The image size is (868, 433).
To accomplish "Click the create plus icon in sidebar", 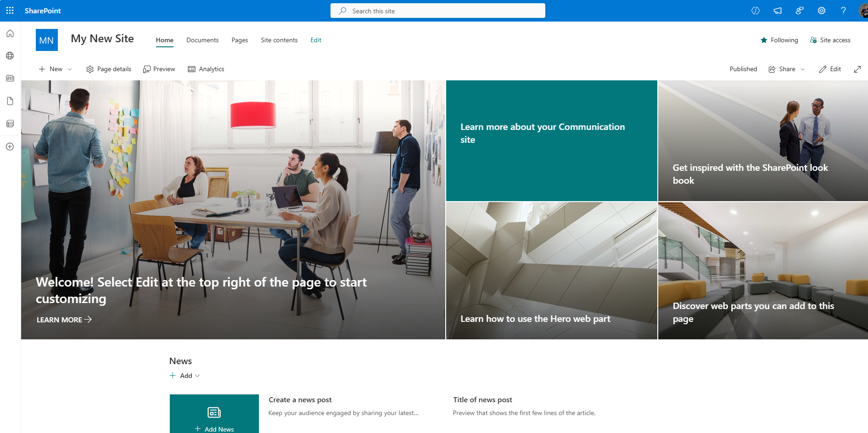I will point(10,146).
